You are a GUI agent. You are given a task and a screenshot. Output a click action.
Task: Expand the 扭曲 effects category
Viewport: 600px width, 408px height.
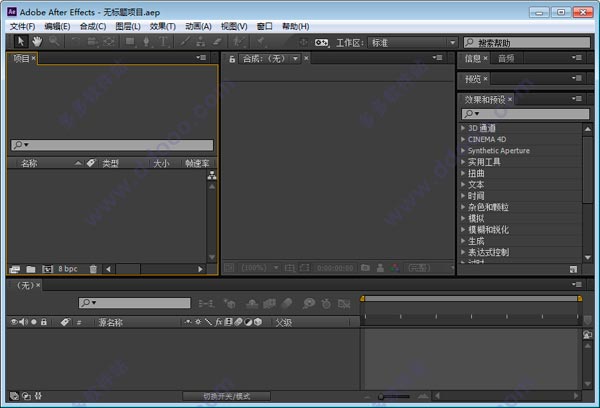(463, 173)
